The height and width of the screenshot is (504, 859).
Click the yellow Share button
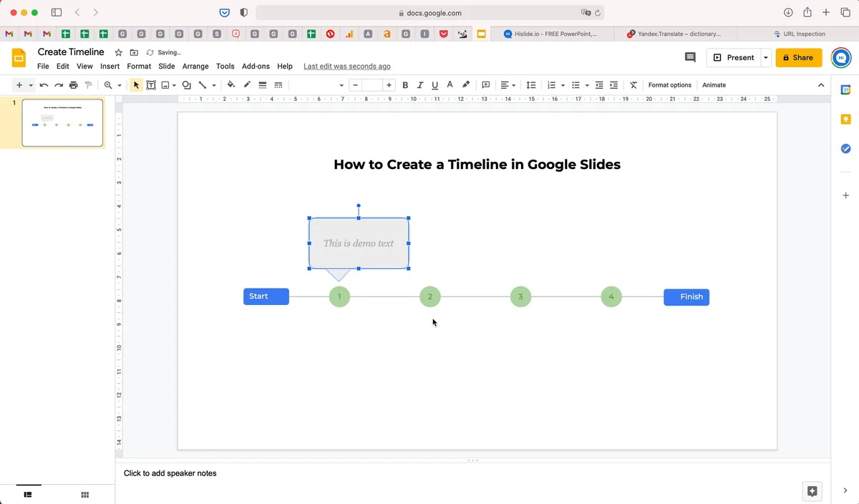click(799, 57)
